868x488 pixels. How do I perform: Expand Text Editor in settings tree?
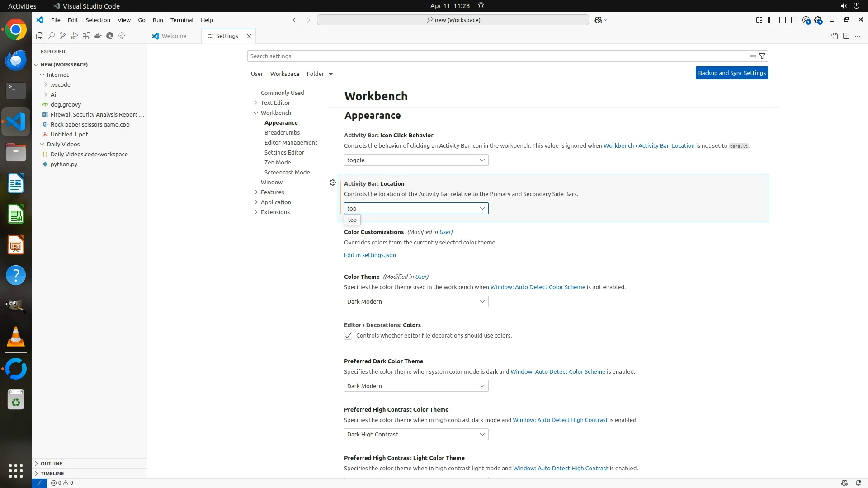[256, 103]
